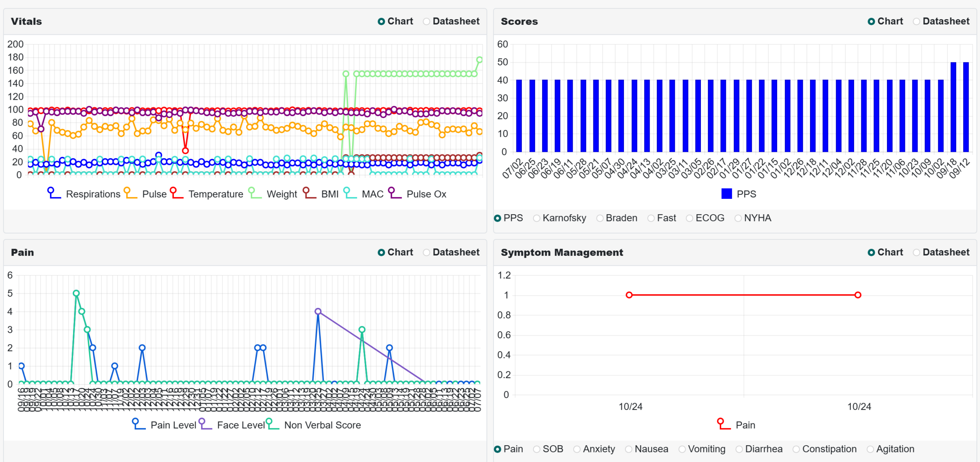980x462 pixels.
Task: Choose the Nausea symptom option
Action: [x=647, y=449]
